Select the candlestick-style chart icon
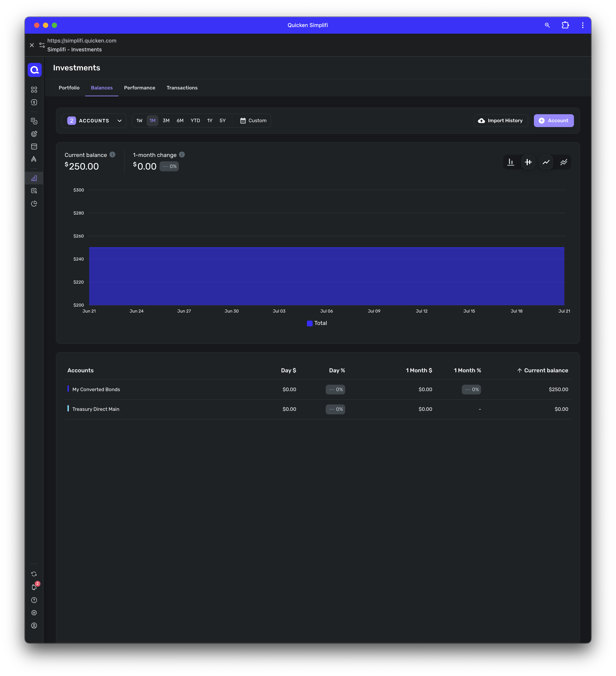This screenshot has height=676, width=616. coord(528,162)
